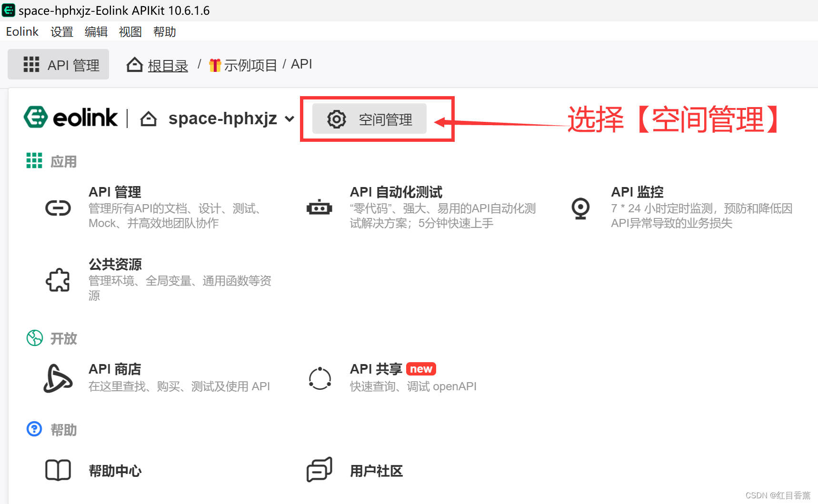818x504 pixels.
Task: Open the 根目录 breadcrumb link
Action: [167, 65]
